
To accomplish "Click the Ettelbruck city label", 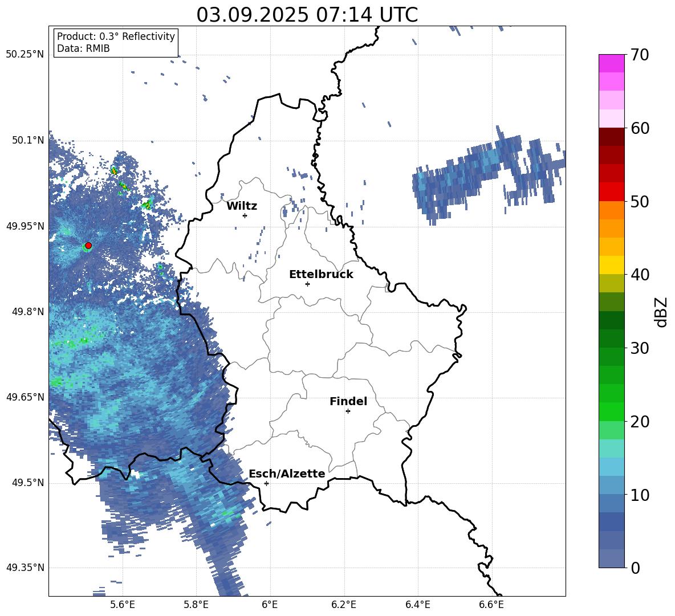I will pyautogui.click(x=321, y=275).
